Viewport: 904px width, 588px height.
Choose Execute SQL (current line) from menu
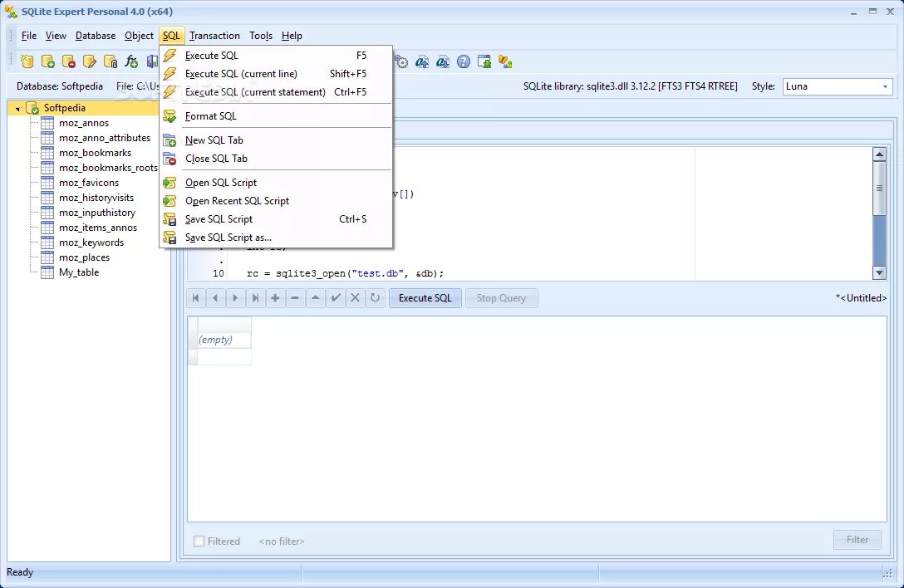point(276,74)
